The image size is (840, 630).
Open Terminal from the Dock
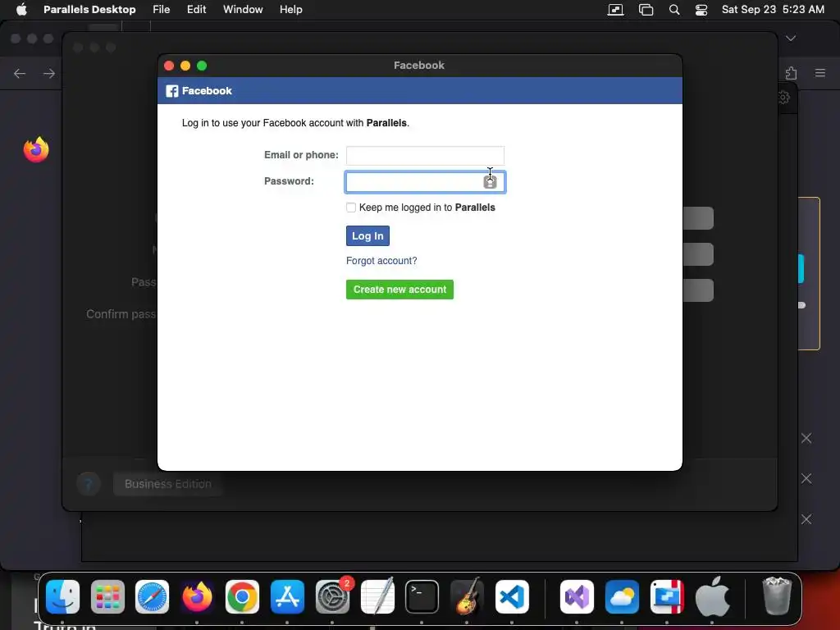click(x=422, y=597)
